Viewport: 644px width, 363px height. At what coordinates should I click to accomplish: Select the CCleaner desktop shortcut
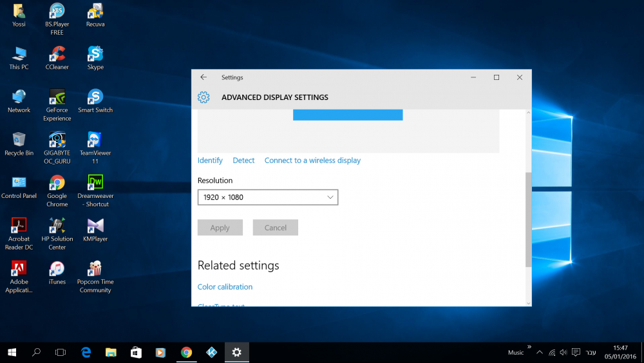(x=57, y=58)
